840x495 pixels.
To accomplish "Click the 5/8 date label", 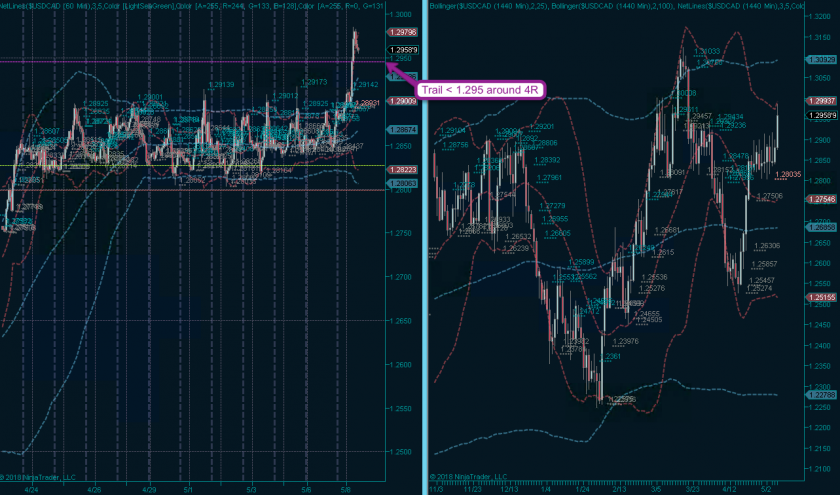I will click(x=346, y=489).
